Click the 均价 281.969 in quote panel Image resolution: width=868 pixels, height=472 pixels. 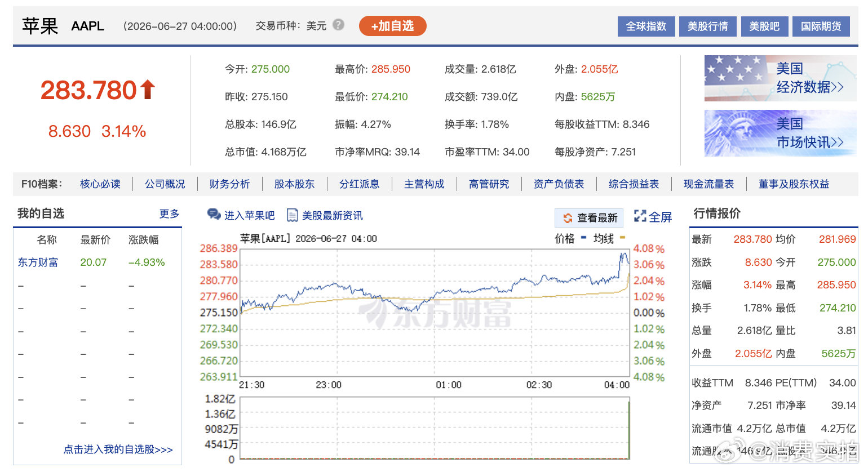[838, 239]
